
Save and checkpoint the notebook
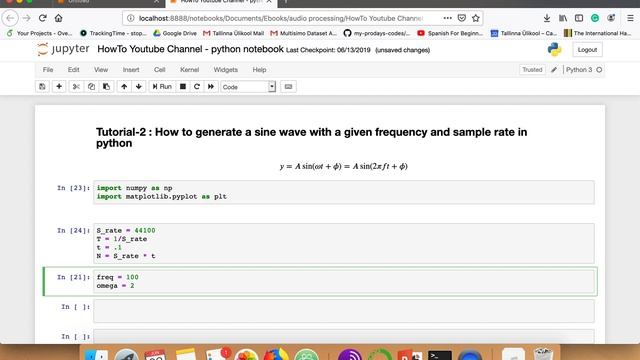(x=42, y=87)
